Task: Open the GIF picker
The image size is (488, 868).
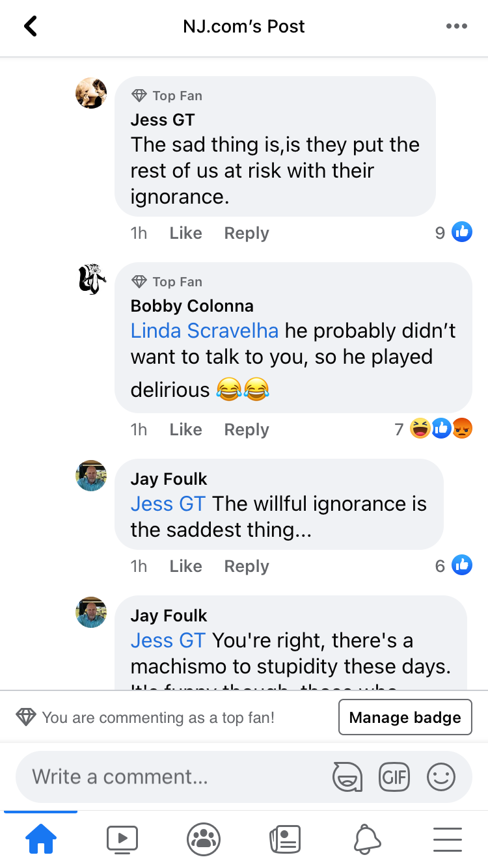Action: (x=394, y=776)
